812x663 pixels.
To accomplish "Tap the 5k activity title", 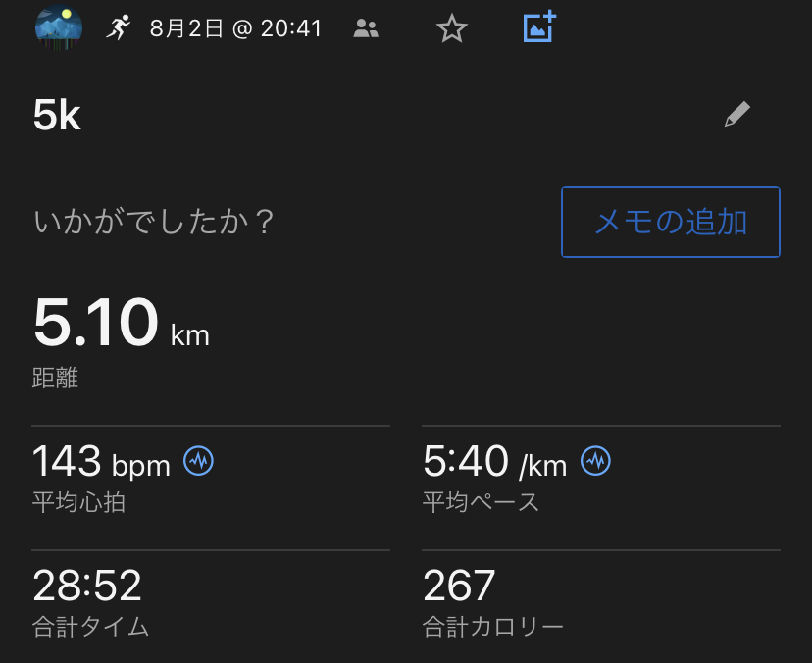I will 57,117.
